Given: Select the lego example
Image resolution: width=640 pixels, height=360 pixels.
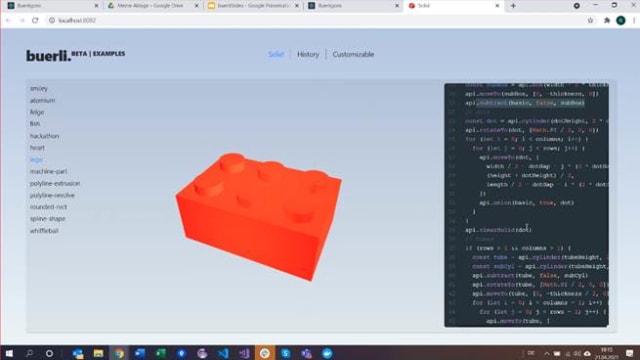Looking at the screenshot, I should tap(36, 160).
